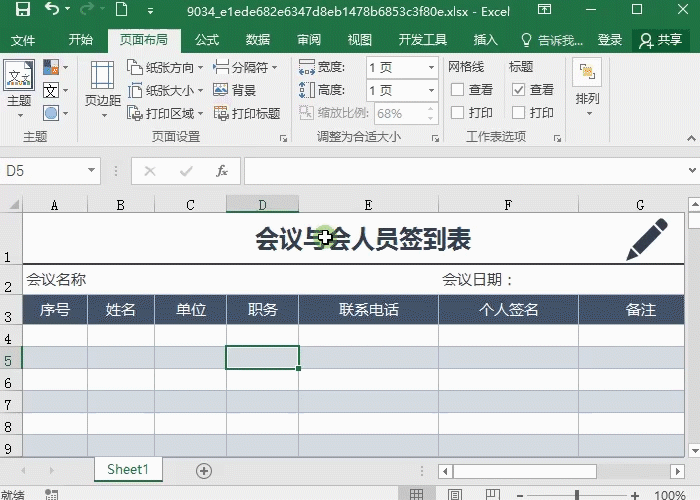
Task: Open 调整为合适大小 dialog launcher
Action: point(435,138)
